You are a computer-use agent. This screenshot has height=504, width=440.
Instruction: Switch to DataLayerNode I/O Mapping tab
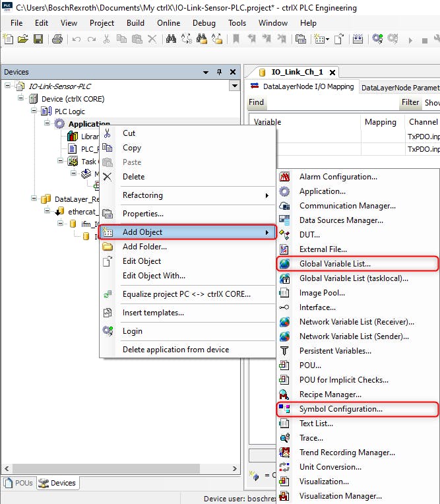[302, 86]
